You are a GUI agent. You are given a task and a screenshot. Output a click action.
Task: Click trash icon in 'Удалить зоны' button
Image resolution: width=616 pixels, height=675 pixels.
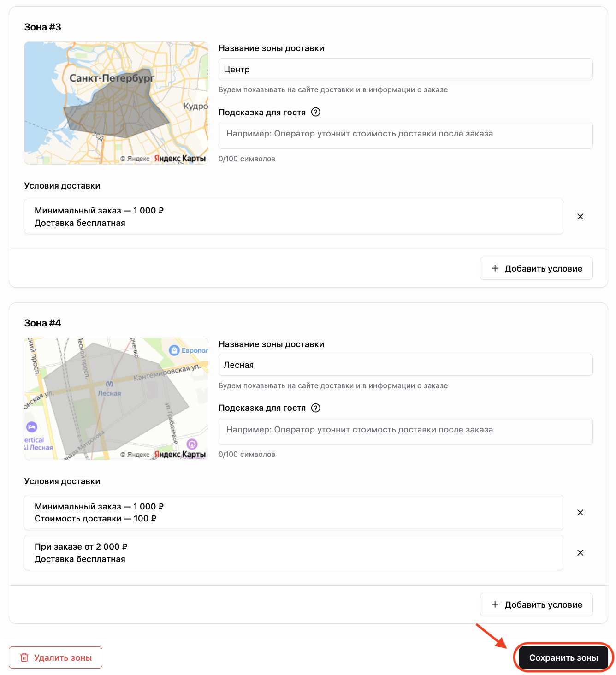pyautogui.click(x=24, y=657)
